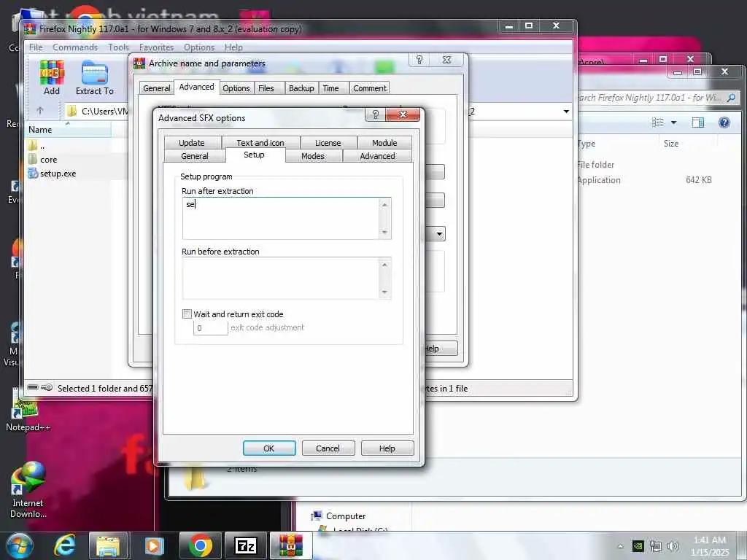The height and width of the screenshot is (560, 747).
Task: Open the WinRAR Tools menu
Action: (118, 47)
